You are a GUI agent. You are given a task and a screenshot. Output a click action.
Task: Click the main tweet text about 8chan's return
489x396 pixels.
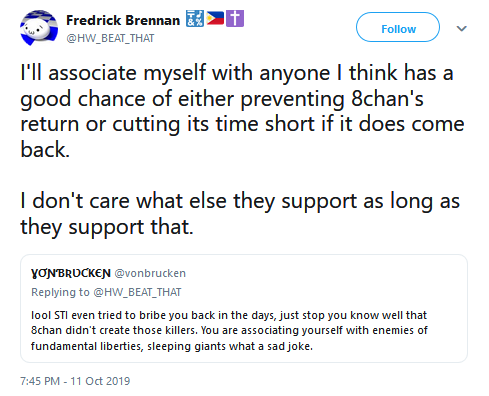242,111
